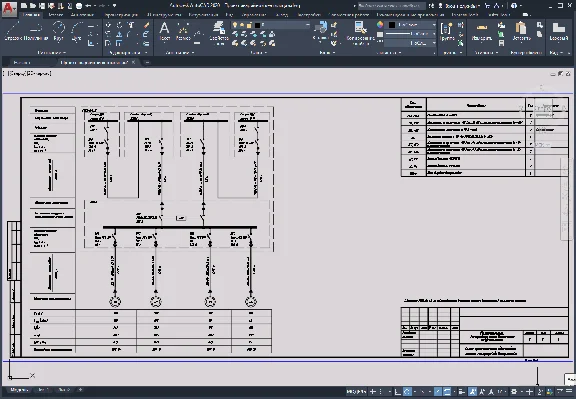Click the Rotate tool in Modify panel
Image resolution: width=576 pixels, height=399 pixels.
pos(119,25)
